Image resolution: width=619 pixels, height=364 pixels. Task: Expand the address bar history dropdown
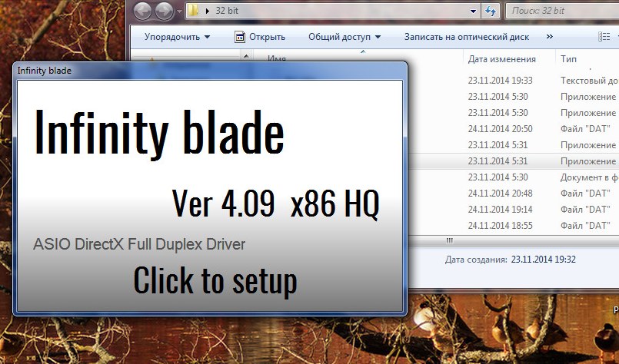[x=474, y=11]
